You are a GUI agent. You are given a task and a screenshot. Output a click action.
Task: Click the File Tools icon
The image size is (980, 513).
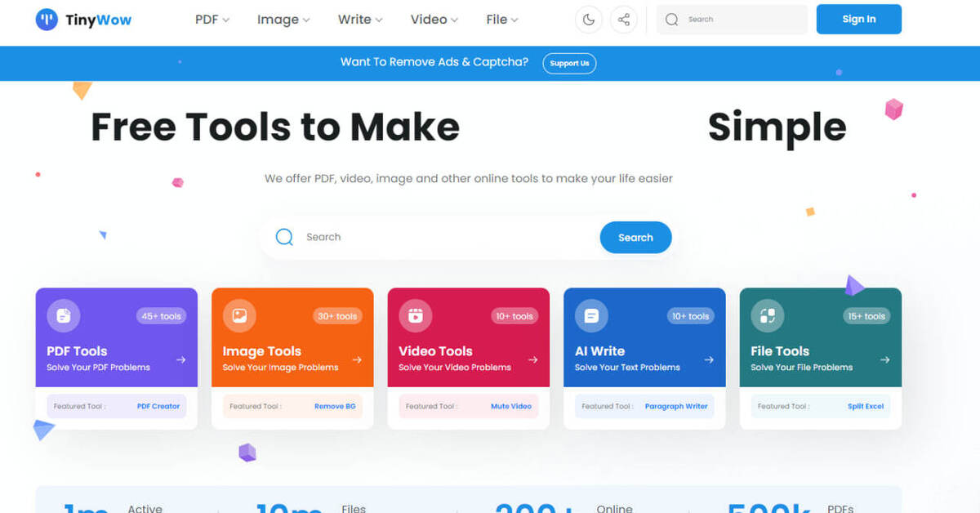click(x=768, y=315)
